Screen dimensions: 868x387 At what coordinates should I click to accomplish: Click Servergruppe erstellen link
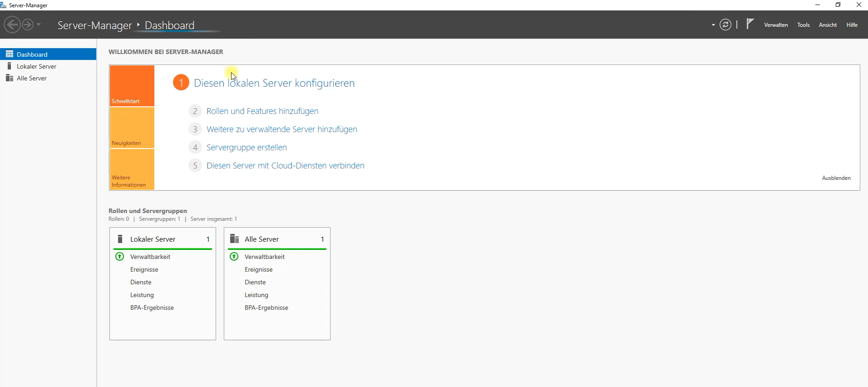[x=247, y=148]
